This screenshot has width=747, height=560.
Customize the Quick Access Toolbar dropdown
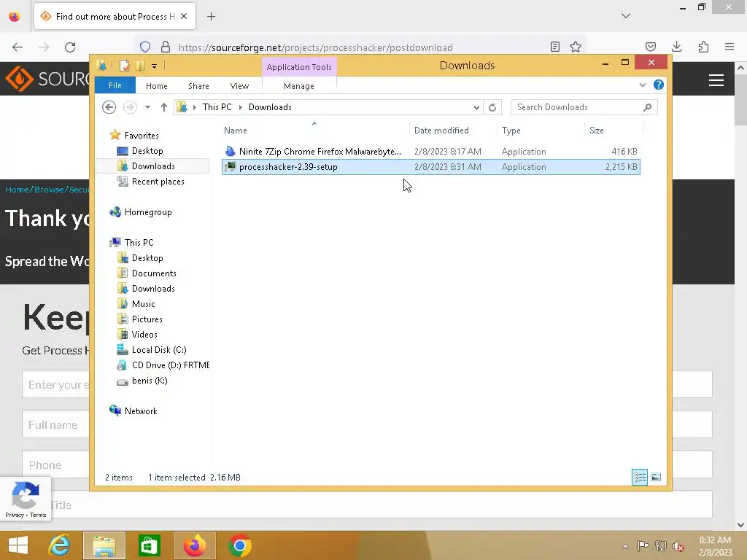155,66
